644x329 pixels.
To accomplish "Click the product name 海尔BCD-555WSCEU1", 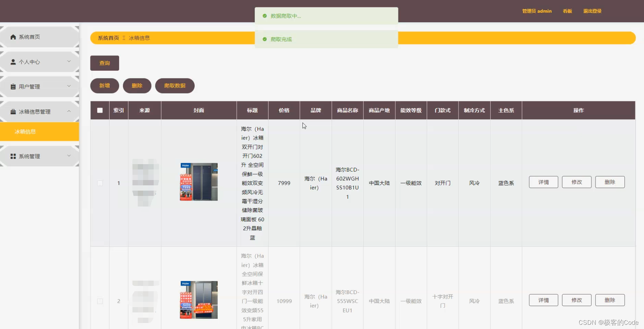I will [x=348, y=301].
